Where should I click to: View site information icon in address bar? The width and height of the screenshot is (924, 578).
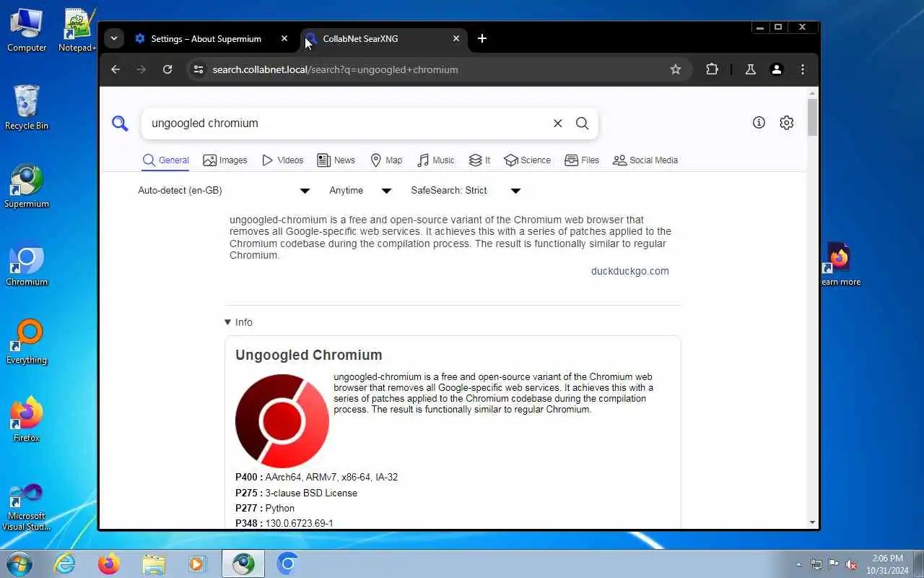pyautogui.click(x=199, y=69)
